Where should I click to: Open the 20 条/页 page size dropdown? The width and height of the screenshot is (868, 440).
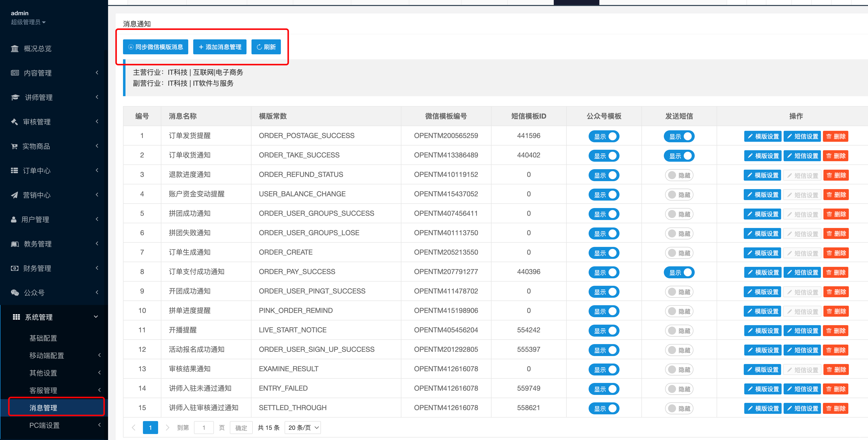303,428
